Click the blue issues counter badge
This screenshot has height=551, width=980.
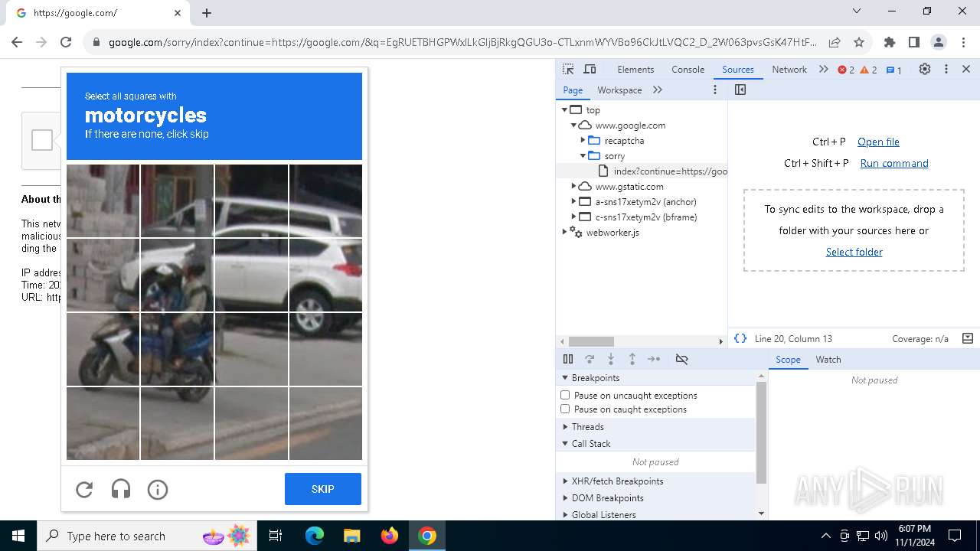(x=893, y=70)
